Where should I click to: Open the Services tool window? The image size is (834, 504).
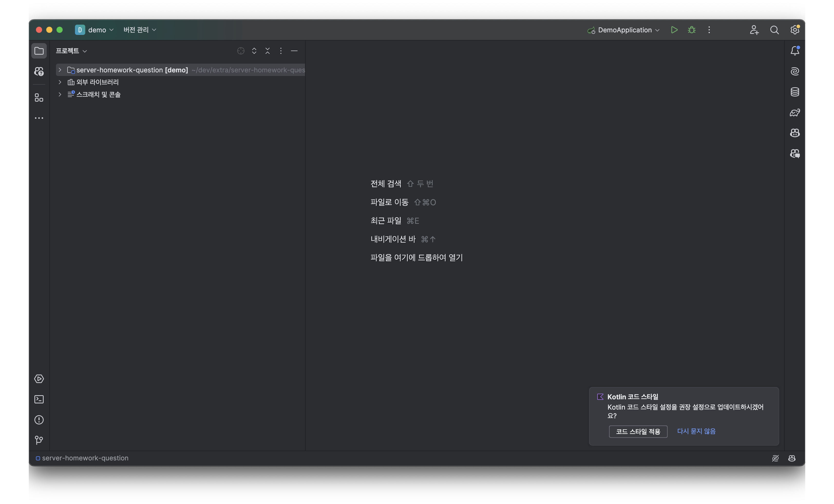tap(39, 379)
